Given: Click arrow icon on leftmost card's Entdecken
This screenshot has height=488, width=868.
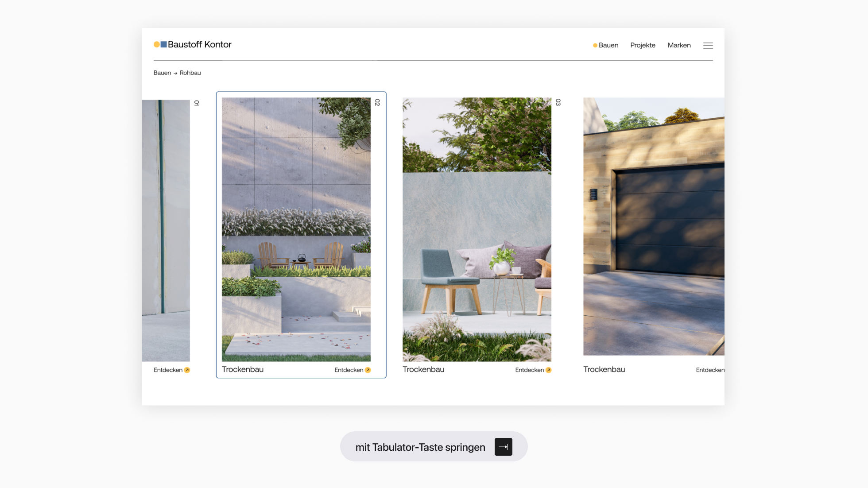Looking at the screenshot, I should (187, 370).
